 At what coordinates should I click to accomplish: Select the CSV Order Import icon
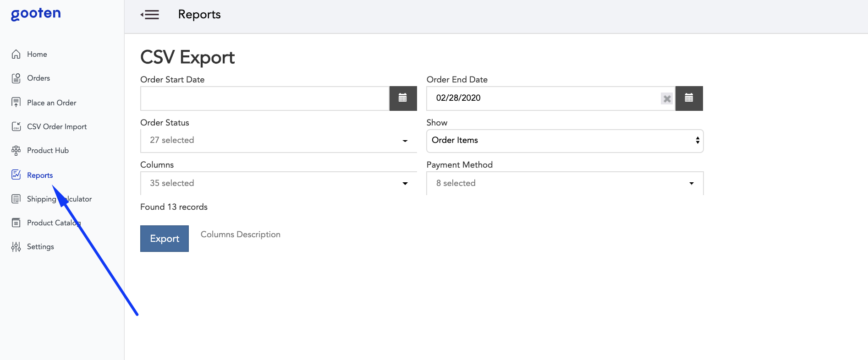(16, 126)
